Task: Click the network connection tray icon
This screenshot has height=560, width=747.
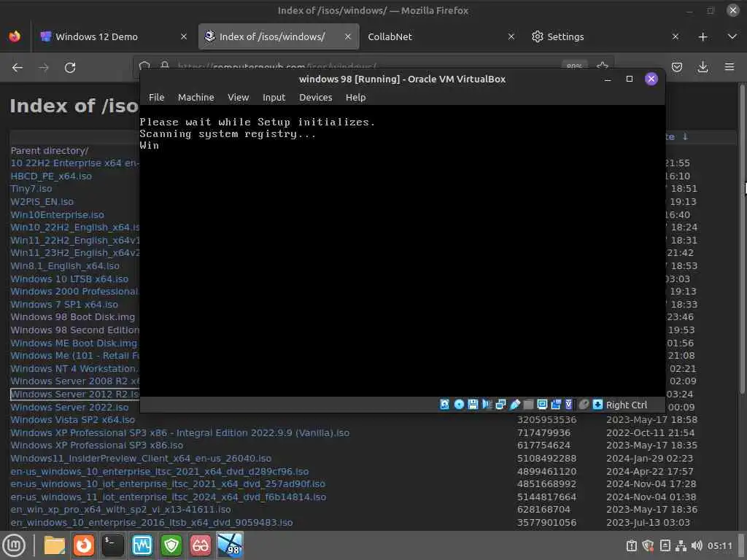Action: (681, 545)
